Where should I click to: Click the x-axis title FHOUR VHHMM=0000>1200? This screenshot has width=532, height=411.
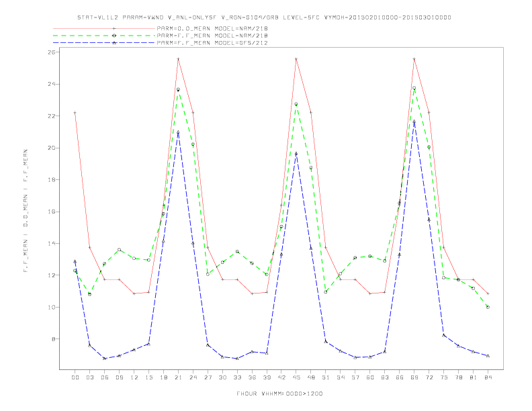click(x=279, y=394)
